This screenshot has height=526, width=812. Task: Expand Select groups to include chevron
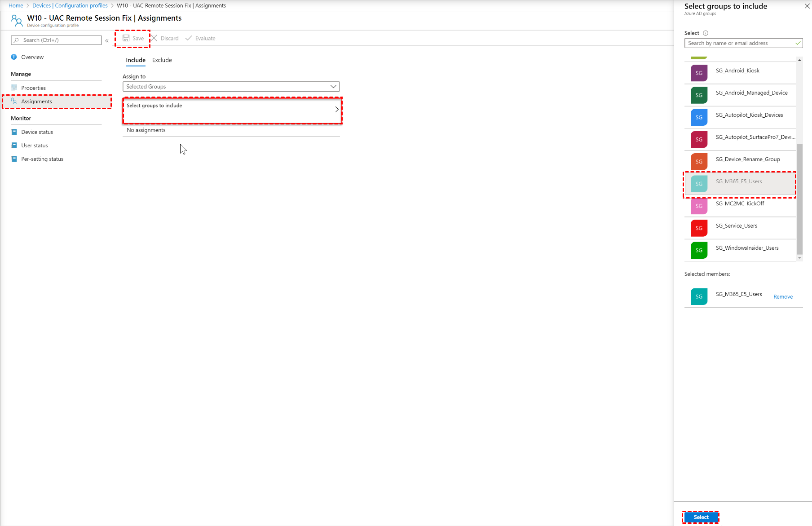point(337,109)
